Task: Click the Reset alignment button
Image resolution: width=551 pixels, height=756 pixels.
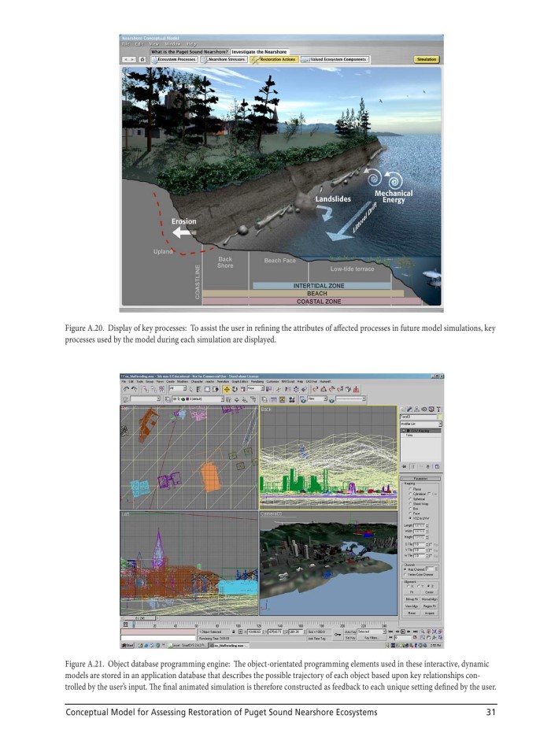Action: pos(412,613)
